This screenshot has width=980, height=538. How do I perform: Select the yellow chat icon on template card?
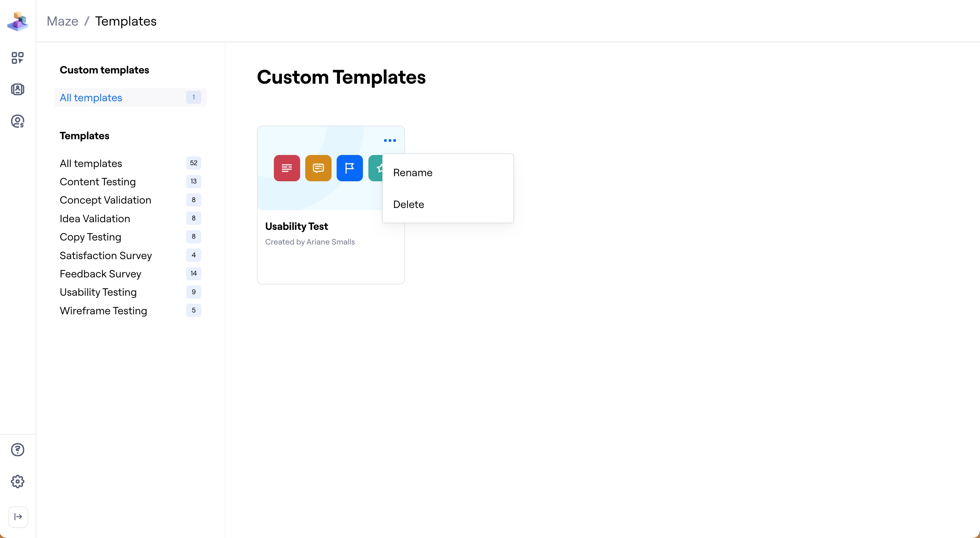click(x=318, y=168)
